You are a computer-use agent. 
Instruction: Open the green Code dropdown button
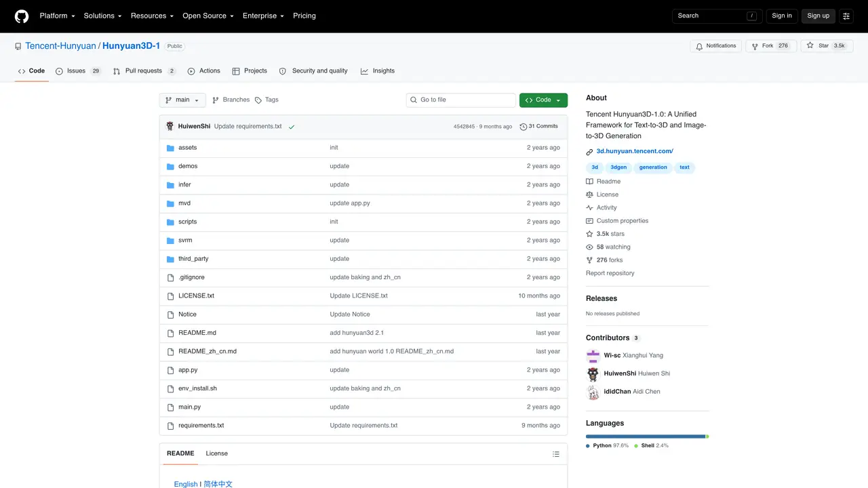click(x=543, y=100)
